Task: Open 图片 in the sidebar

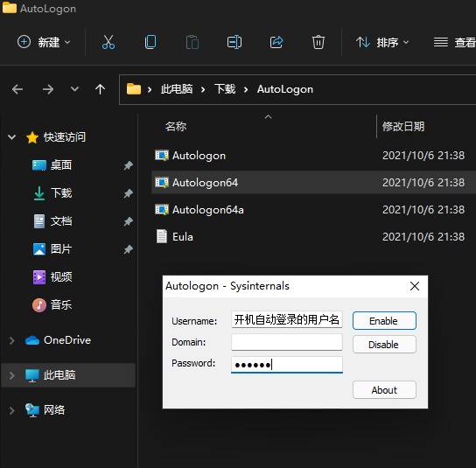Action: [x=61, y=249]
